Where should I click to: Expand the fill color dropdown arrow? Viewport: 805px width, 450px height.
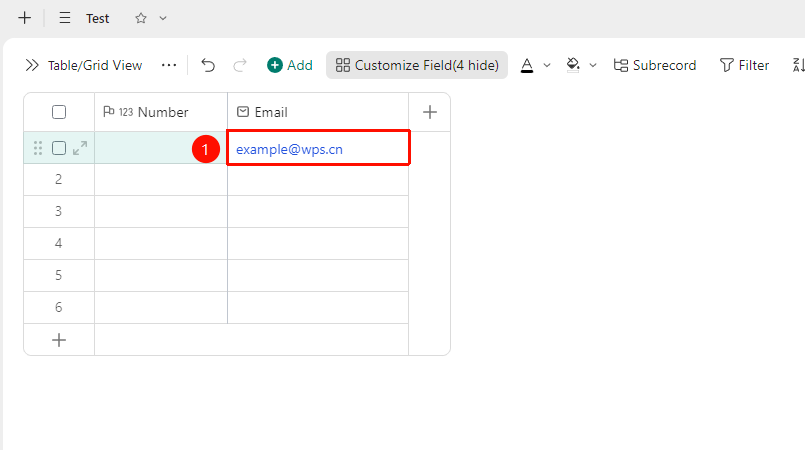[x=593, y=65]
